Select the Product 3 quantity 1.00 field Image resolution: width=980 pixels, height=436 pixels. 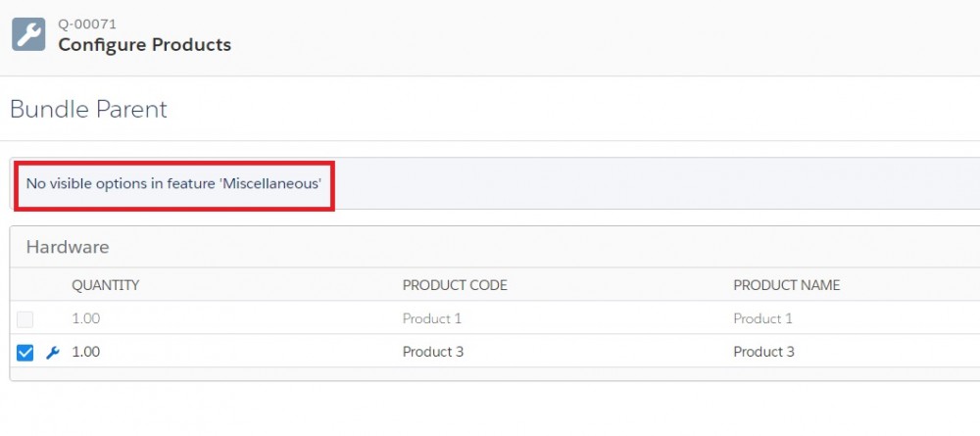coord(85,352)
